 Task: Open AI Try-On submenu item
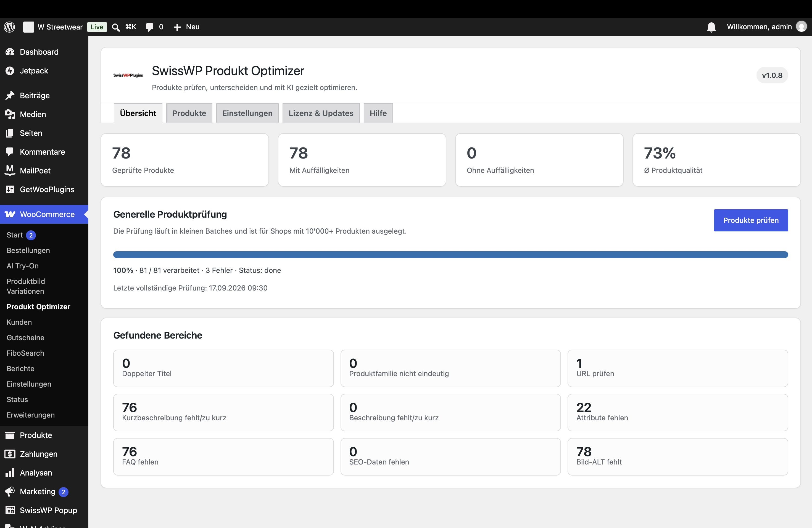tap(23, 266)
